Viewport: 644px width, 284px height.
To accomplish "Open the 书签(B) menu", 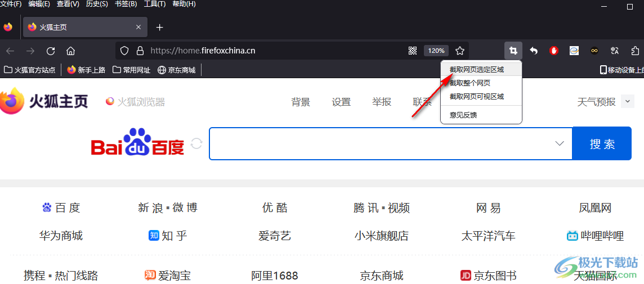I will pyautogui.click(x=126, y=4).
